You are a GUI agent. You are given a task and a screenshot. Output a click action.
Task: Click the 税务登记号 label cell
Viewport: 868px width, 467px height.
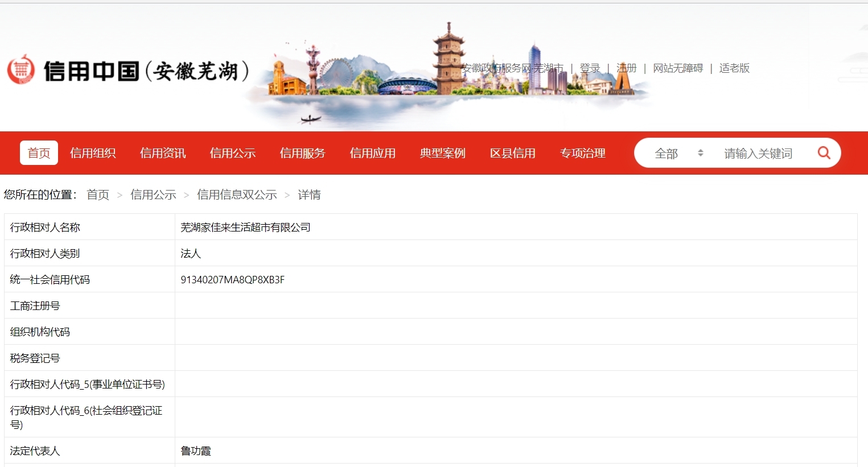[x=89, y=358]
